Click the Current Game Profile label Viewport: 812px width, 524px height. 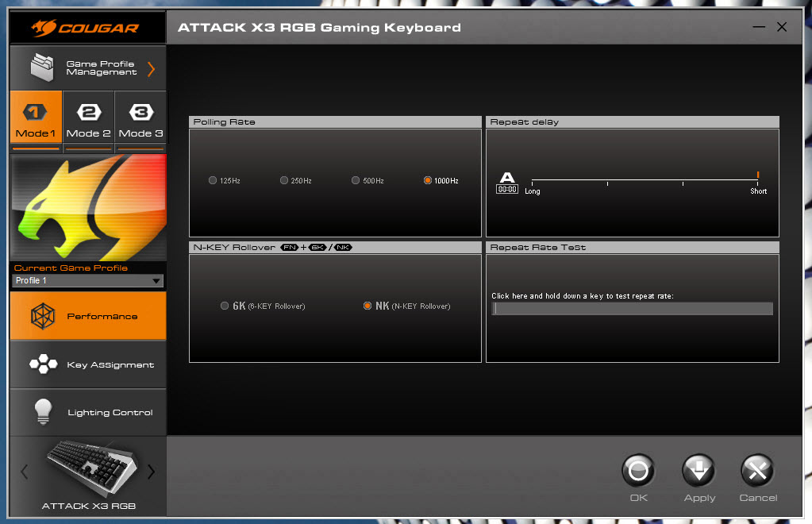71,268
